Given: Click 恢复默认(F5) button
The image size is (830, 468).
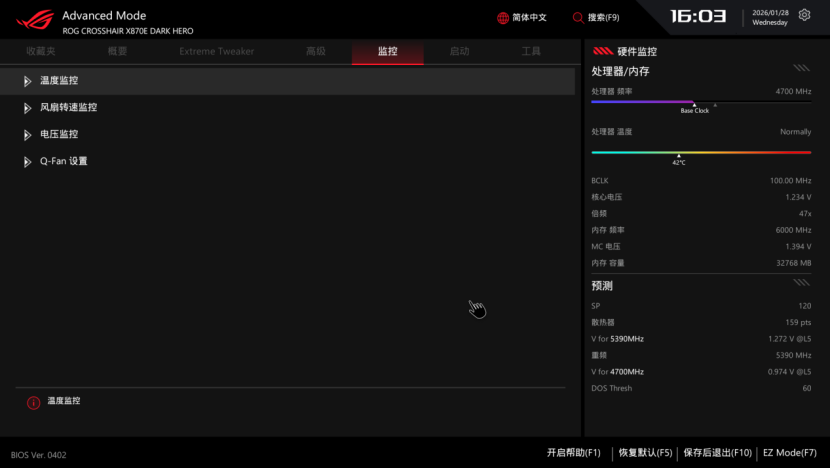Looking at the screenshot, I should 645,453.
